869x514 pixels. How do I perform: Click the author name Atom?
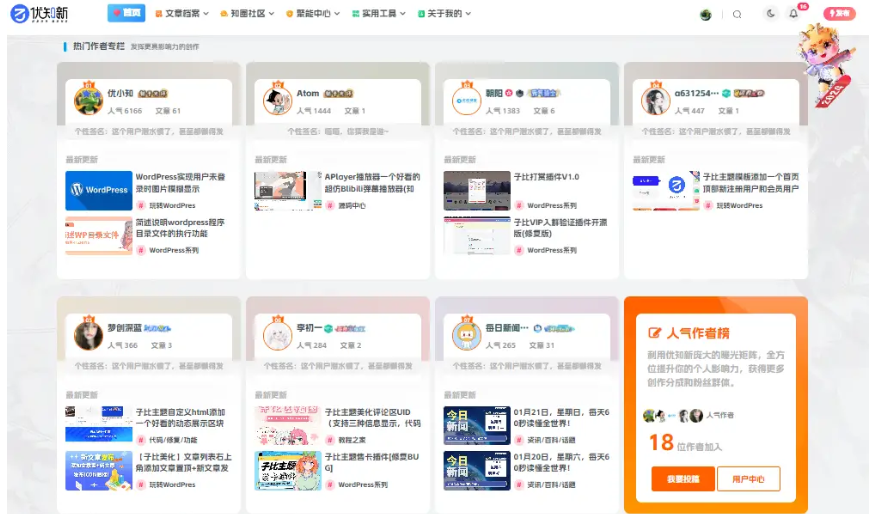tap(308, 93)
